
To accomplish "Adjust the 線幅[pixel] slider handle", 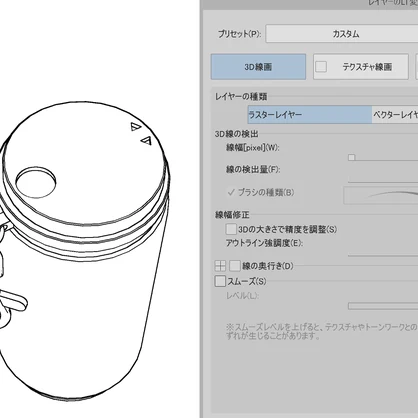I will 351,157.
